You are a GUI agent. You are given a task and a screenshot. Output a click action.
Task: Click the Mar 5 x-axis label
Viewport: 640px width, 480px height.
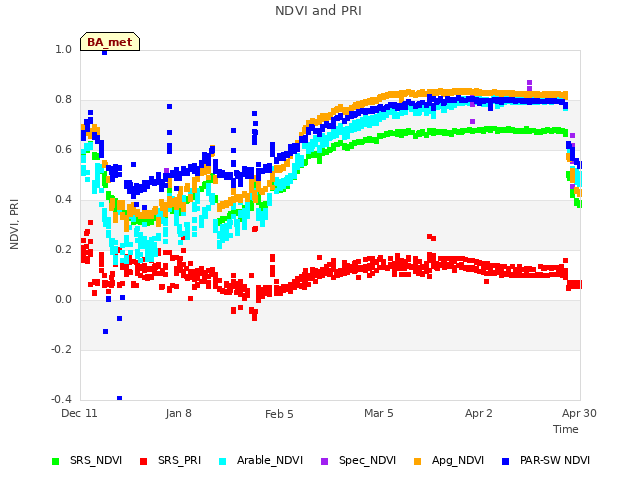click(379, 413)
